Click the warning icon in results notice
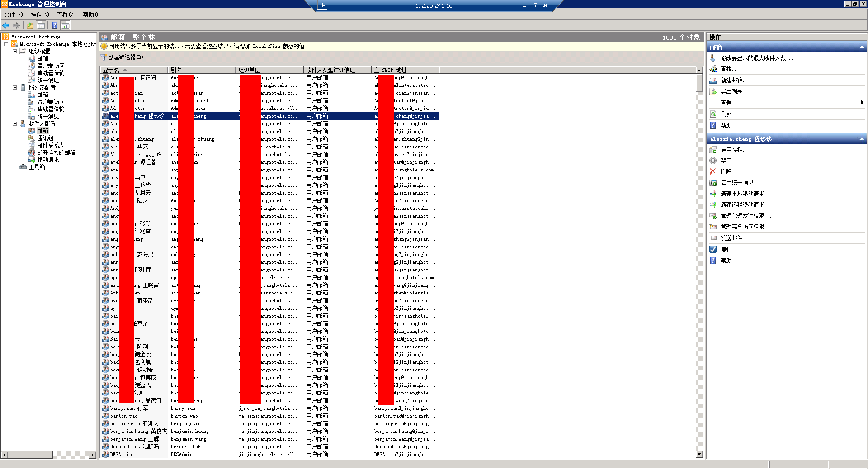The image size is (868, 470). 104,46
